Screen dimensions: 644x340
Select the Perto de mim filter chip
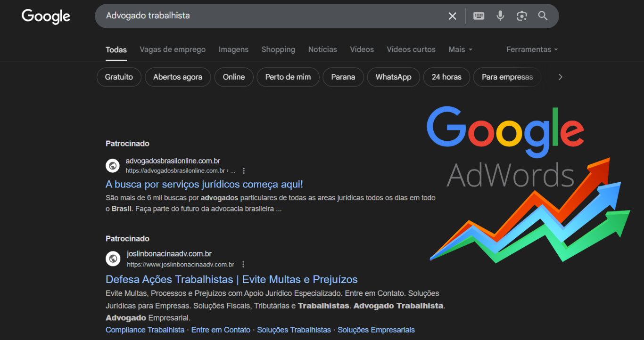(288, 77)
